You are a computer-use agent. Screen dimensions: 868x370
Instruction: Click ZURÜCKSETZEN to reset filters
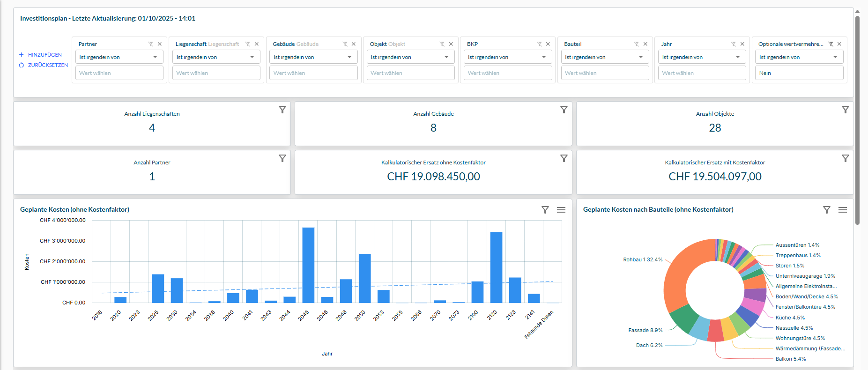pos(47,65)
